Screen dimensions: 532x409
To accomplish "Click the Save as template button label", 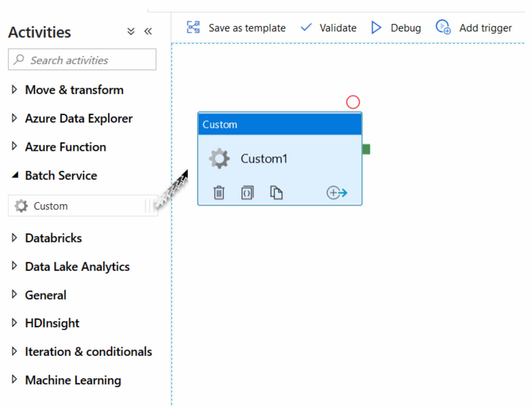I will 247,28.
